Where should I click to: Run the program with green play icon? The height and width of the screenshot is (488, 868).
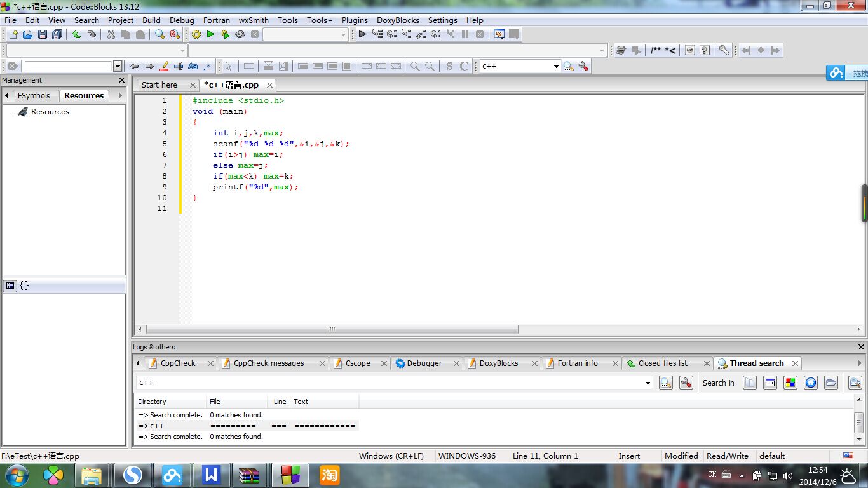click(x=210, y=34)
